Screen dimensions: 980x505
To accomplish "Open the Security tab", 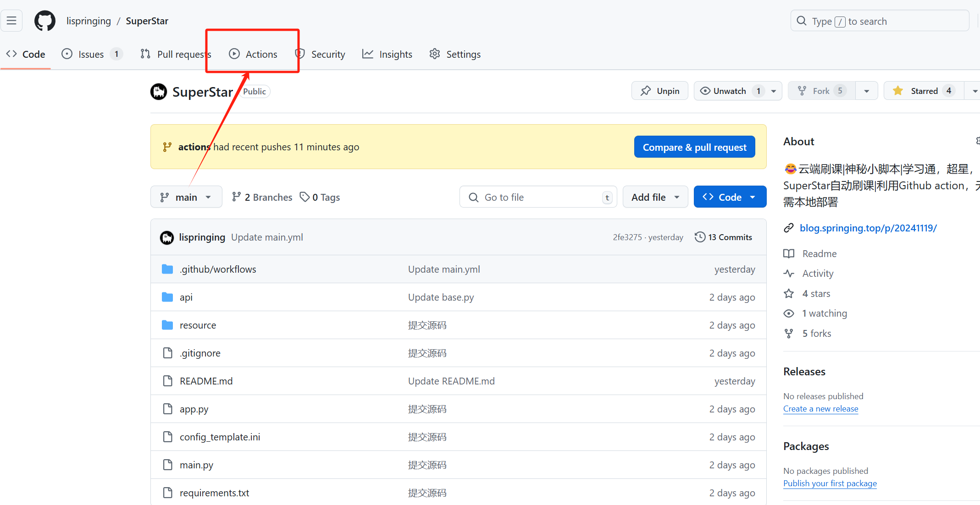I will (320, 54).
